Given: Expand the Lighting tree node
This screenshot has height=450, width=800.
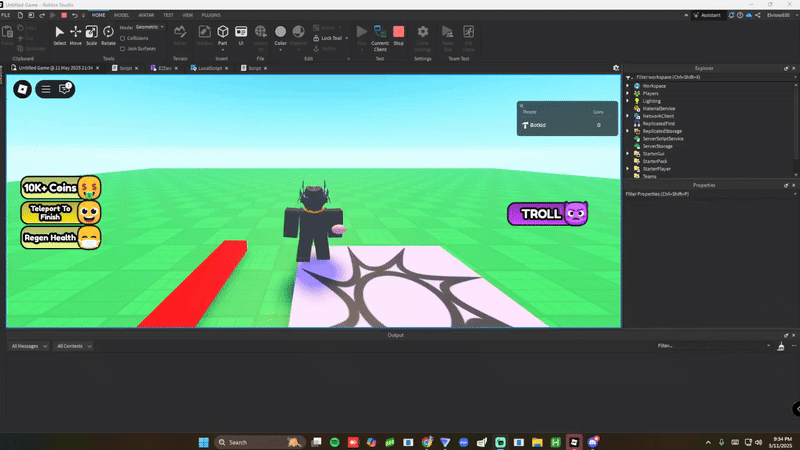Looking at the screenshot, I should pos(628,101).
